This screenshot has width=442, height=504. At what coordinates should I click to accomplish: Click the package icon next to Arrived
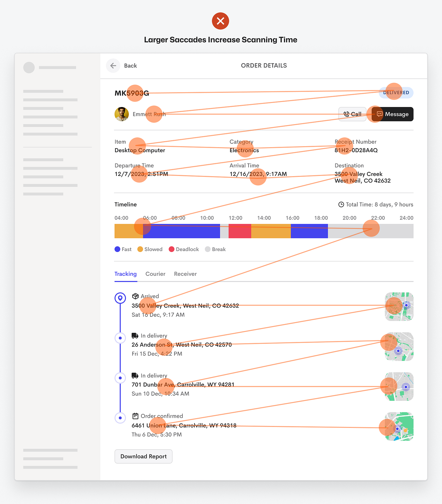tap(135, 296)
